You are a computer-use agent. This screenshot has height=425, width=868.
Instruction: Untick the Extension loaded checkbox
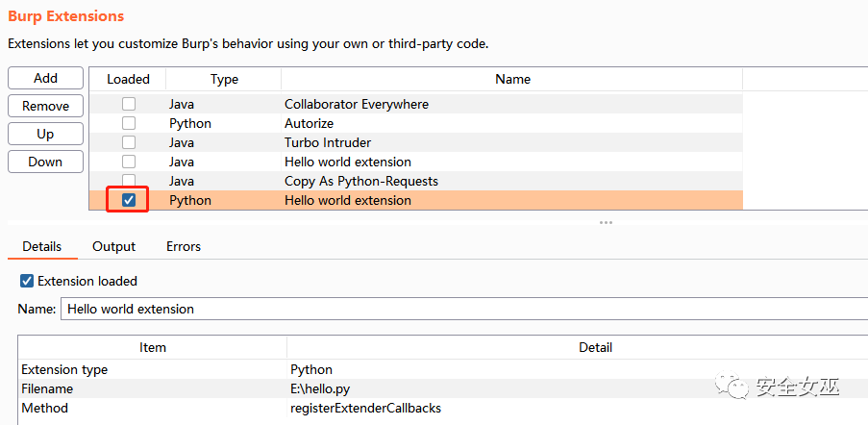click(27, 282)
